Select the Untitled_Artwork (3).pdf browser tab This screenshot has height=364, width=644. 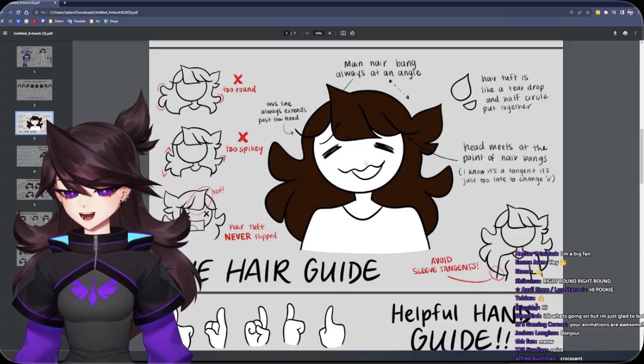pos(30,3)
